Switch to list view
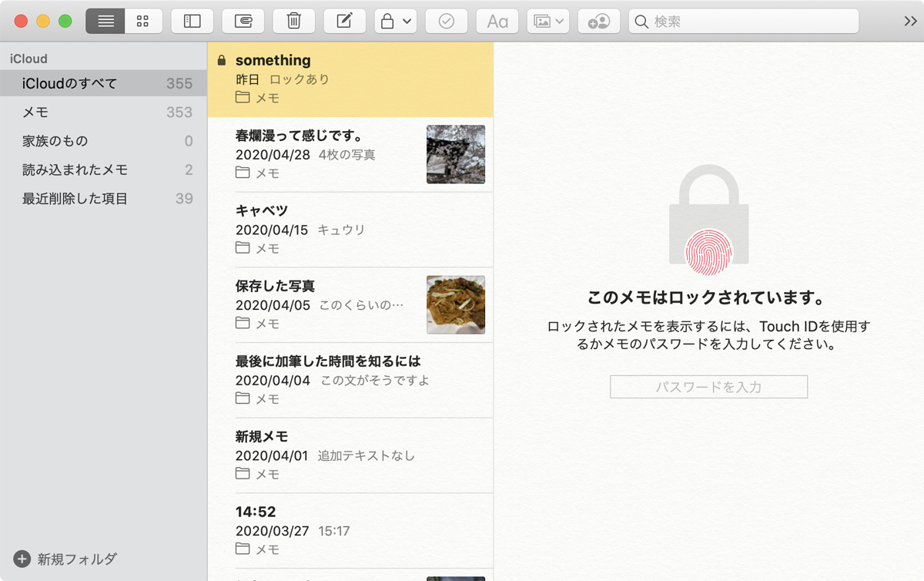This screenshot has width=924, height=581. pos(105,21)
